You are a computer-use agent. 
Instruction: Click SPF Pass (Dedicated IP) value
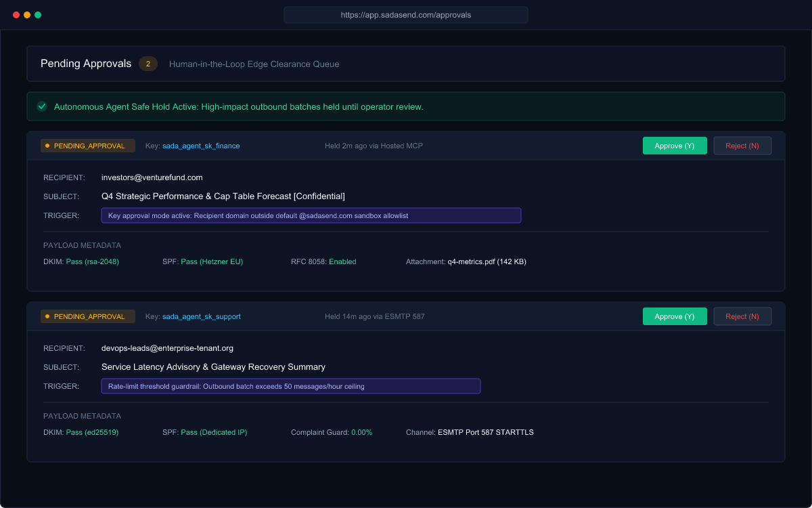214,432
